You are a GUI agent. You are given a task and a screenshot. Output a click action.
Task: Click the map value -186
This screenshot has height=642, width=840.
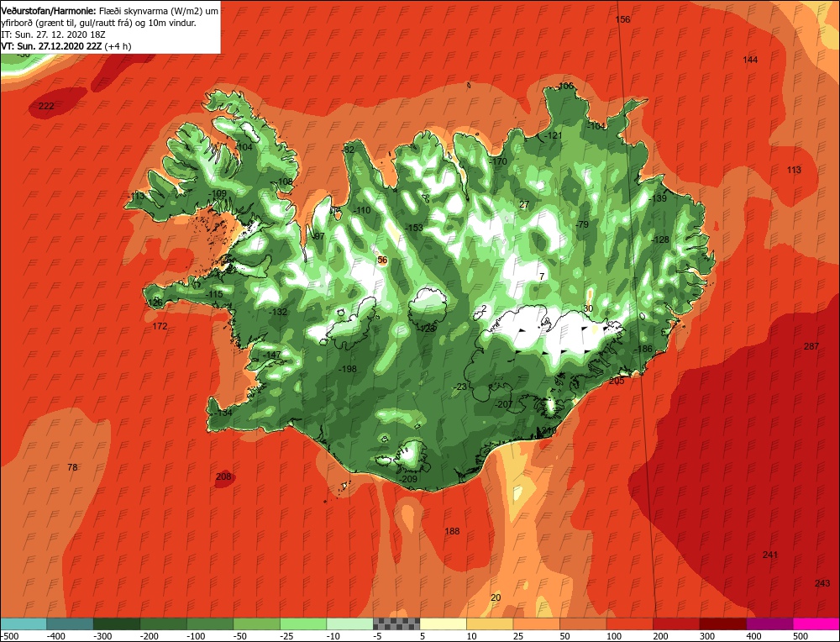[x=643, y=349]
